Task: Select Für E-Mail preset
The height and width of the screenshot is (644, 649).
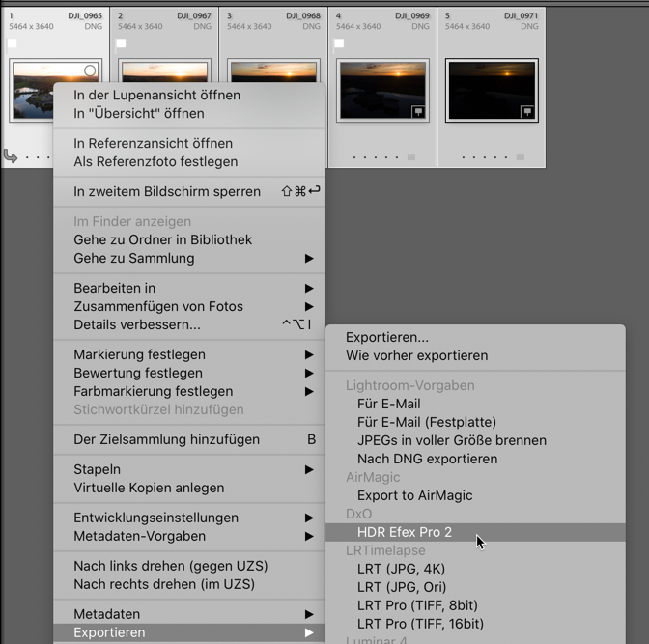Action: click(x=475, y=404)
